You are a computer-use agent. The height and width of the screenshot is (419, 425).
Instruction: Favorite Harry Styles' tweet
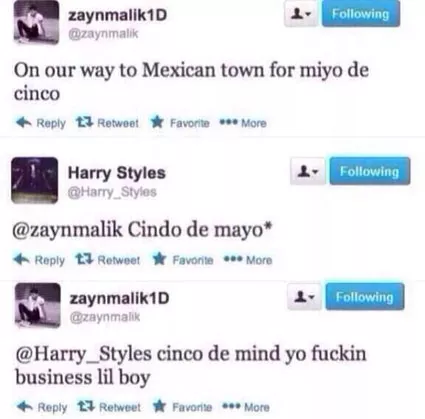tap(183, 260)
